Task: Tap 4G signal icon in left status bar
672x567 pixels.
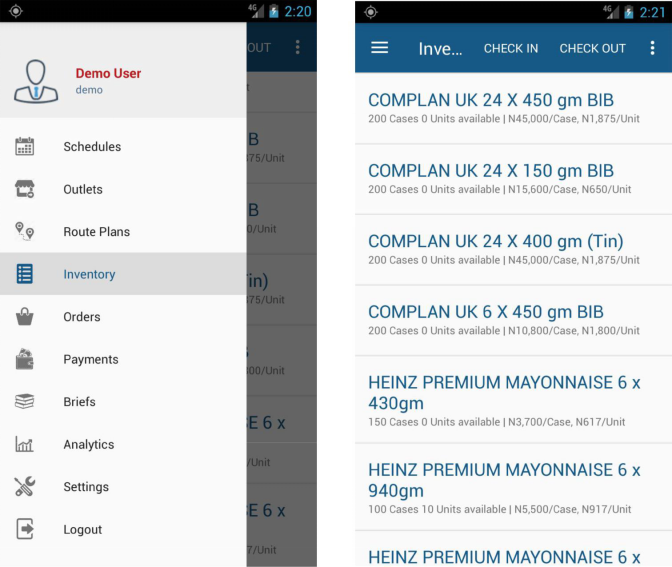Action: point(256,11)
